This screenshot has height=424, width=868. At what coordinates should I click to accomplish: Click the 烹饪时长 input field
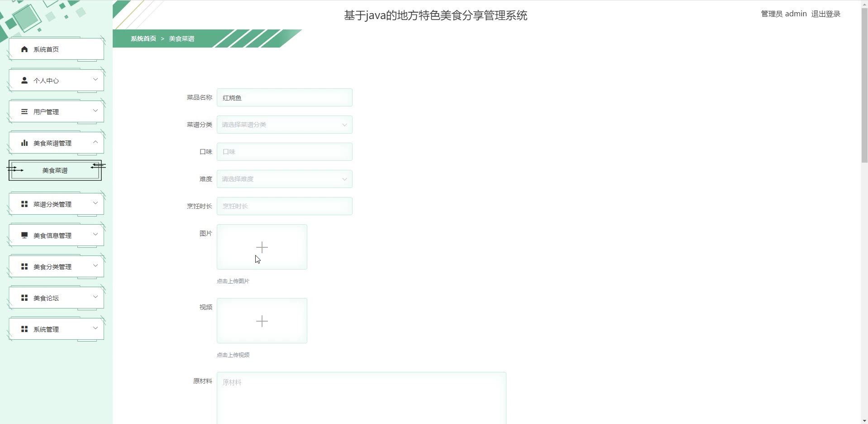(x=284, y=206)
